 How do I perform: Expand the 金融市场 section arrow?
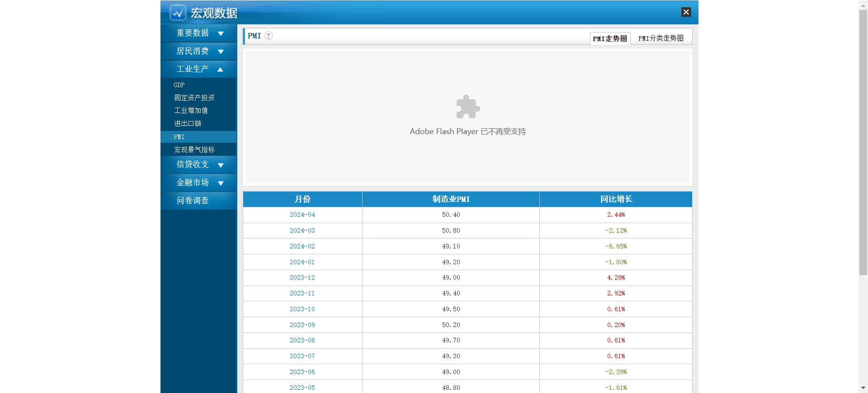coord(221,183)
